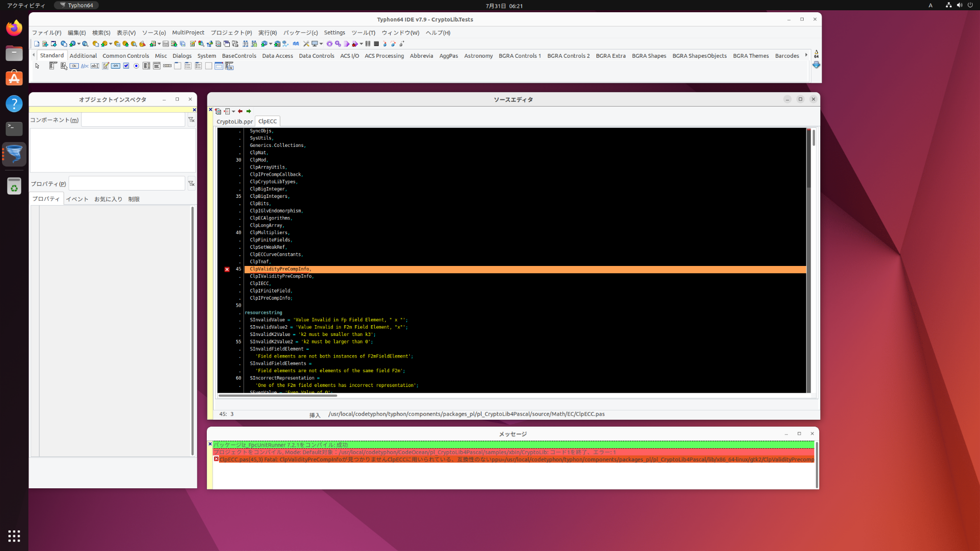Open the イベント tab in Object Inspector
Viewport: 980px width, 551px height.
click(x=77, y=199)
